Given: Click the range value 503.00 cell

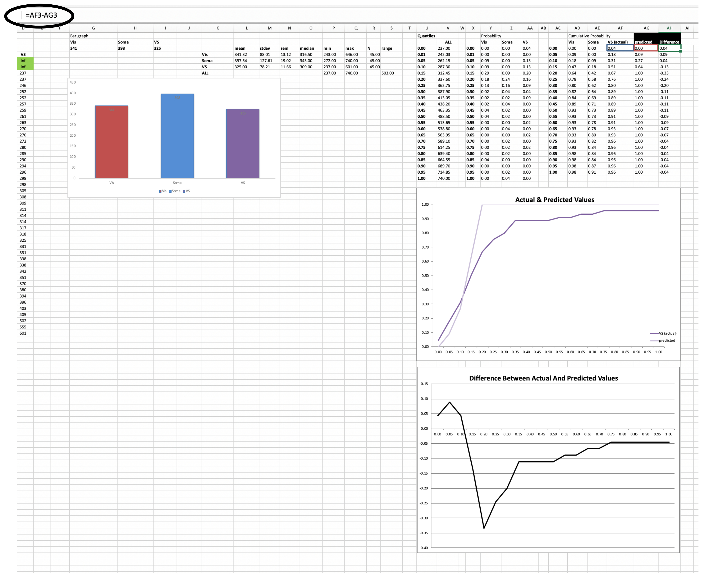Looking at the screenshot, I should point(388,73).
